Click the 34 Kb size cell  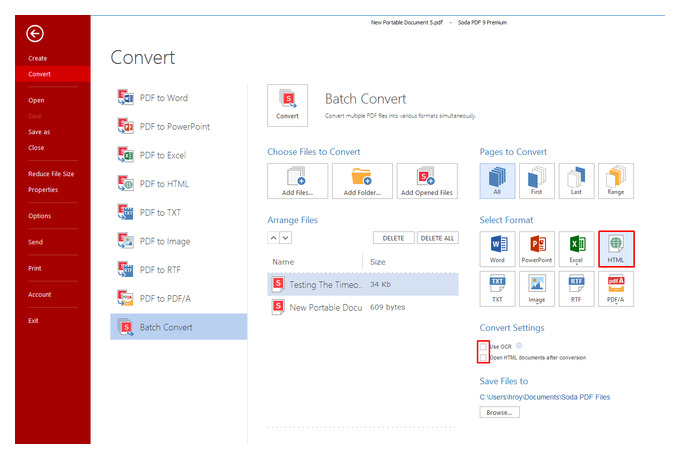click(380, 284)
